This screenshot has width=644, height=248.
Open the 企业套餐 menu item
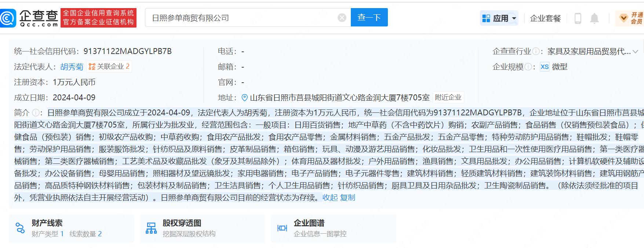pos(545,18)
